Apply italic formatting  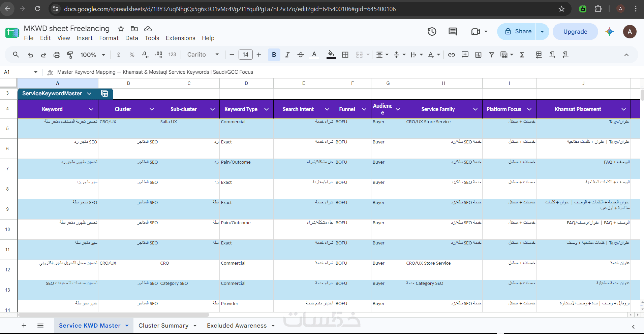pyautogui.click(x=287, y=55)
